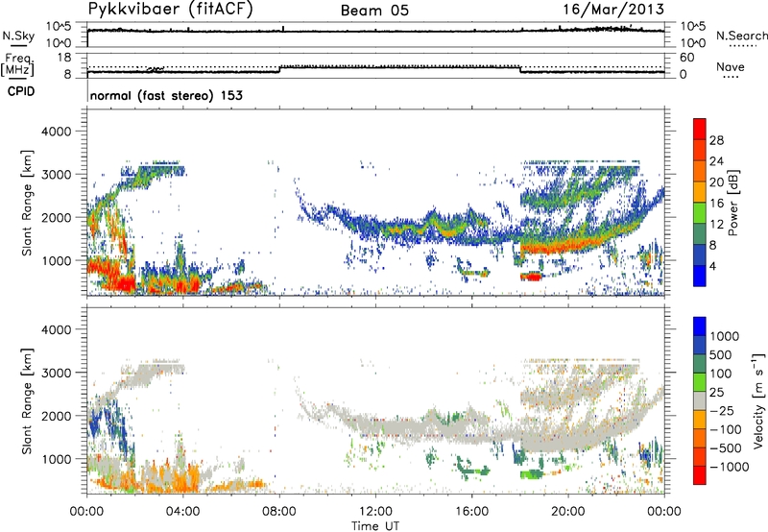Click the "N.Search" legend label
Image resolution: width=768 pixels, height=532 pixels.
(741, 36)
